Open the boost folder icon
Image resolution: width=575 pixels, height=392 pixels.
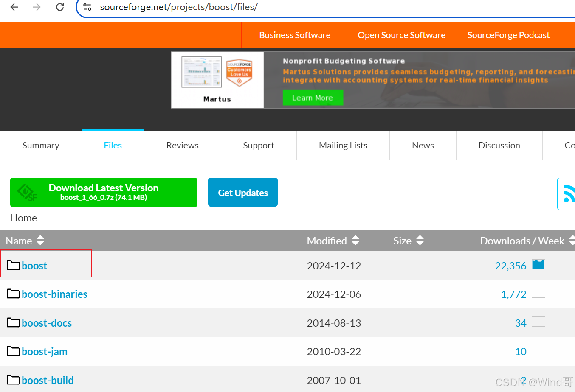pyautogui.click(x=13, y=265)
